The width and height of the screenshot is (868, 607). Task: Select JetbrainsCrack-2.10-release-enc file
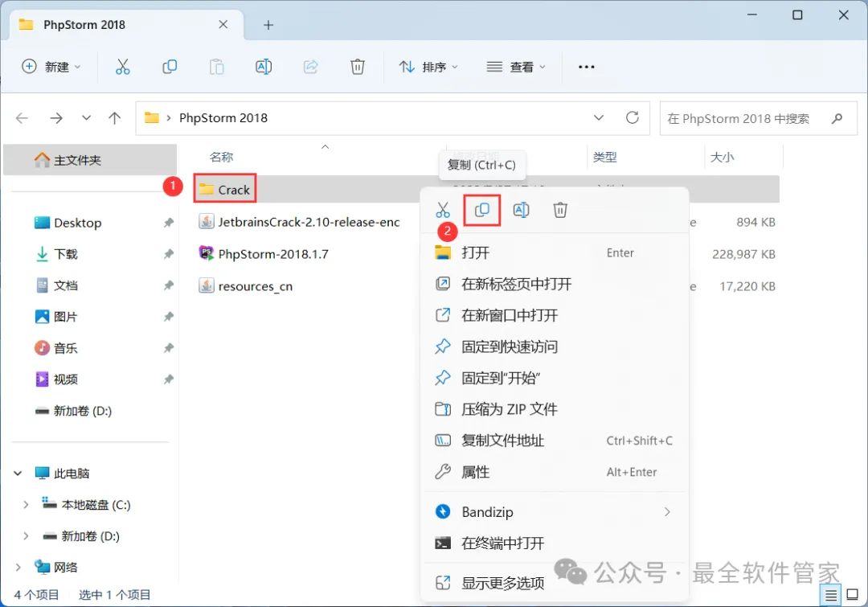pyautogui.click(x=300, y=222)
